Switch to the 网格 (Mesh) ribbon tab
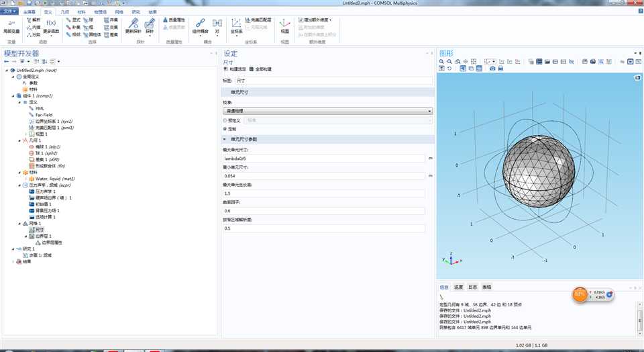Screen dimensions: 644x352 click(x=119, y=12)
